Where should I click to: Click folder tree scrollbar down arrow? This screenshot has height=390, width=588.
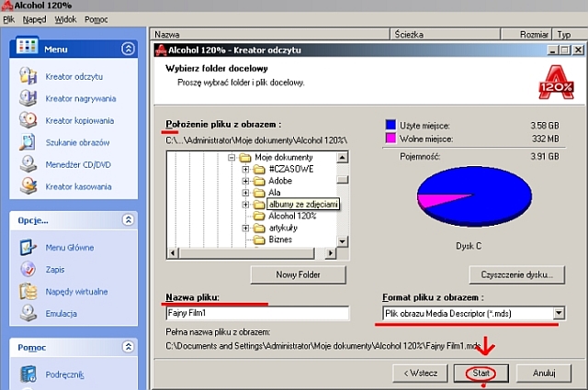pyautogui.click(x=342, y=241)
